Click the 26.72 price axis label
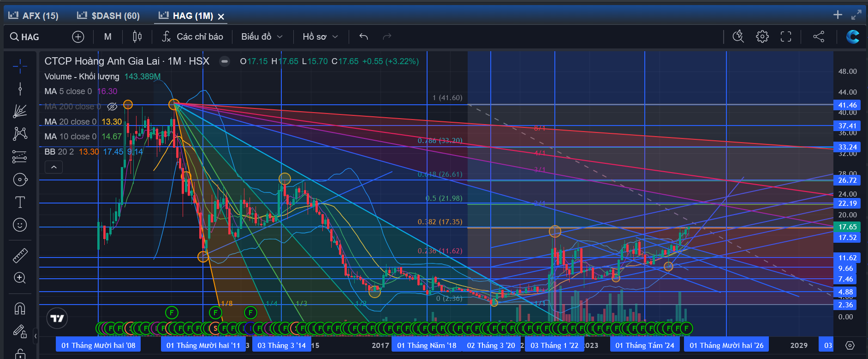The height and width of the screenshot is (359, 868). (847, 180)
